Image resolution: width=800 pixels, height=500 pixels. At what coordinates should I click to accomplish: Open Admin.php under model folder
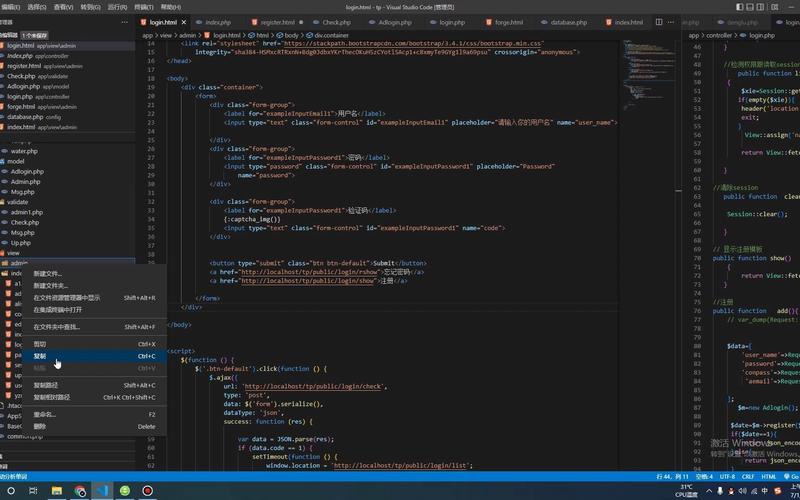click(67, 182)
